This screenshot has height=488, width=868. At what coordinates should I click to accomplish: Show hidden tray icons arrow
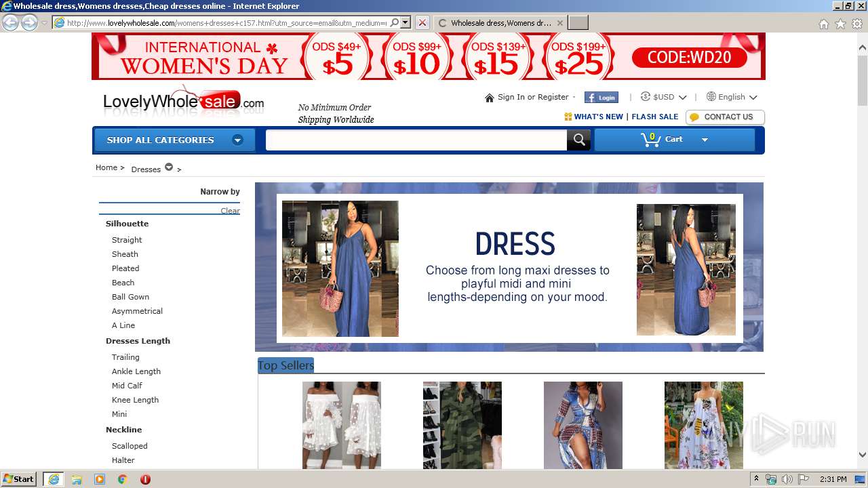pos(757,479)
